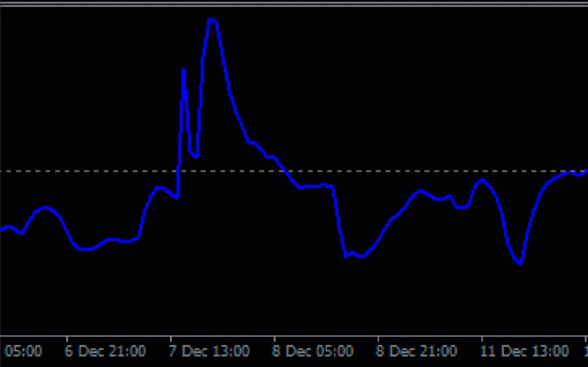Select the blue line's right end at the dashed level
The height and width of the screenshot is (367, 588).
(584, 170)
